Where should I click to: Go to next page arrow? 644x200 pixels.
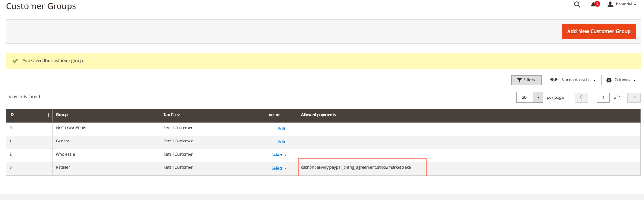[634, 98]
